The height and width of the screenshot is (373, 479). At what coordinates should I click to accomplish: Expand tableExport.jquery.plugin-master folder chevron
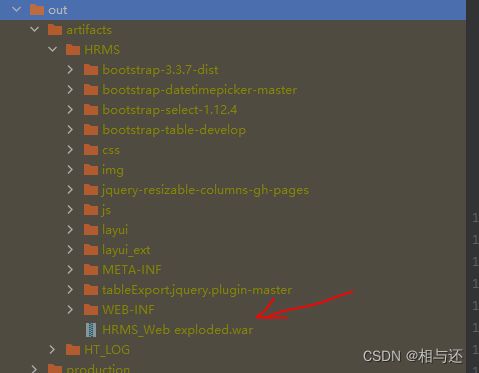point(70,290)
